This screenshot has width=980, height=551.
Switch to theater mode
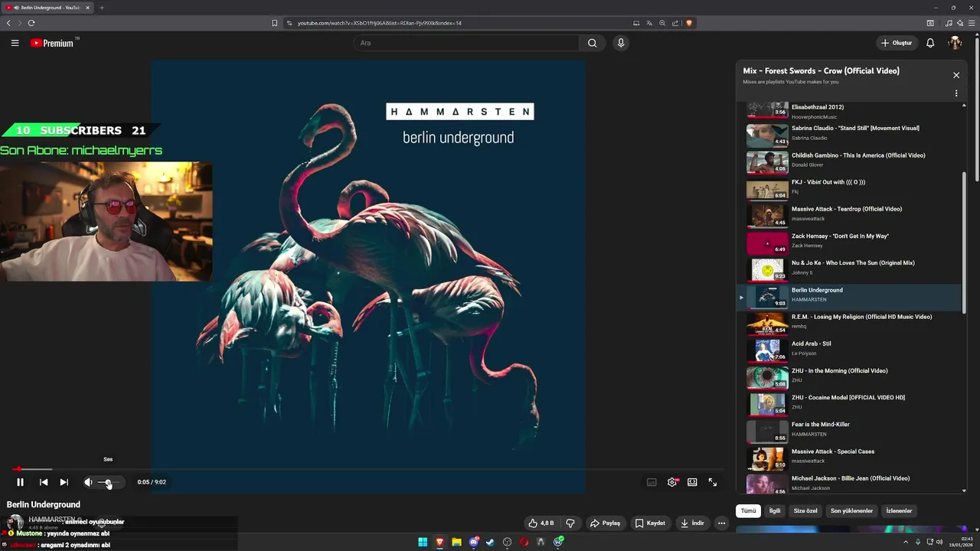click(692, 482)
